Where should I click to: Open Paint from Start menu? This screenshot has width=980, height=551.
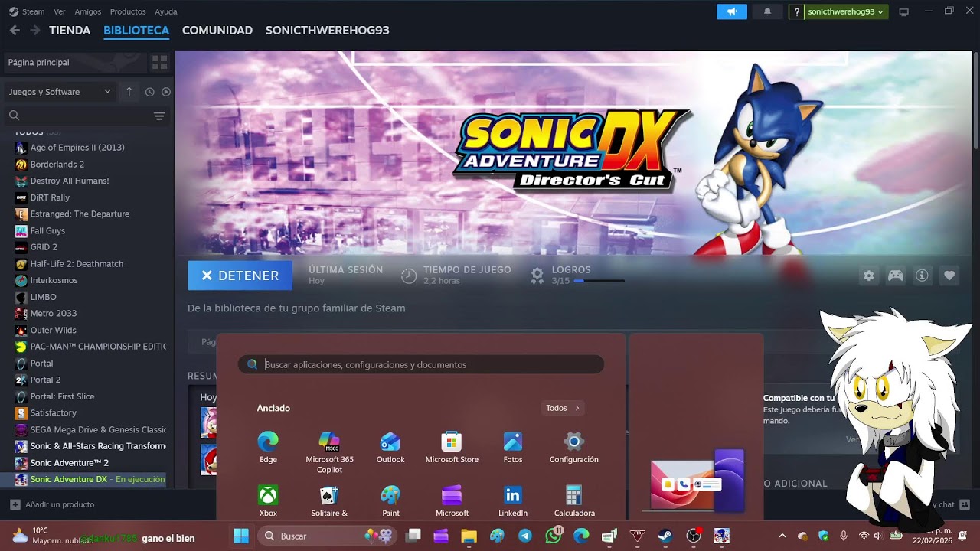tap(390, 501)
